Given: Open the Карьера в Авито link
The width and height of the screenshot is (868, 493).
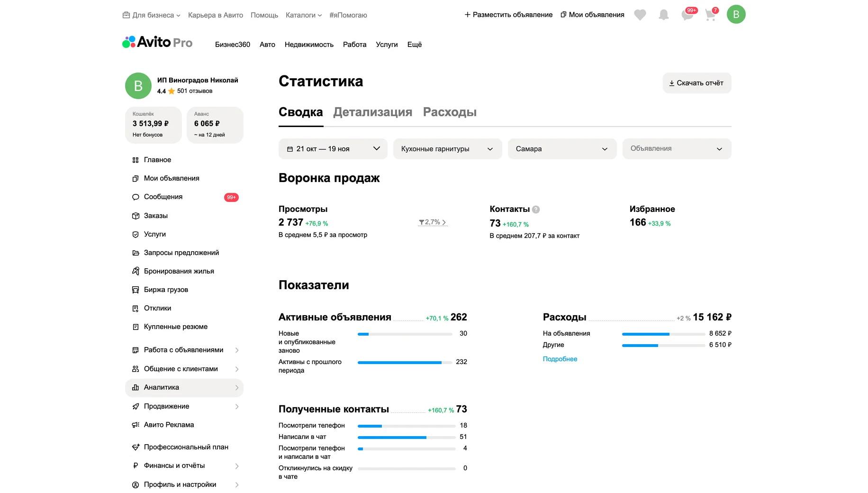Looking at the screenshot, I should [216, 15].
